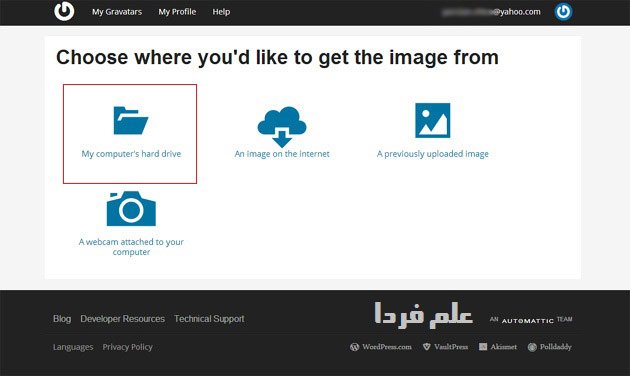630x376 pixels.
Task: Open the Privacy Policy link
Action: click(x=127, y=347)
